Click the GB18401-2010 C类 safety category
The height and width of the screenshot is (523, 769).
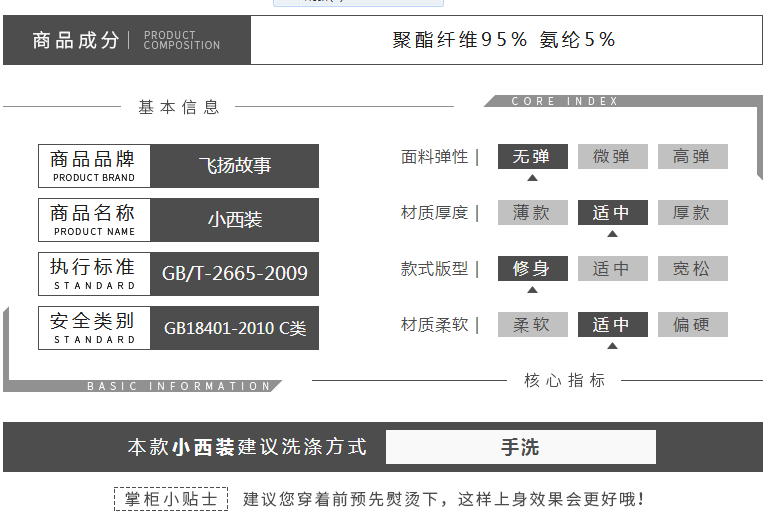coord(235,328)
